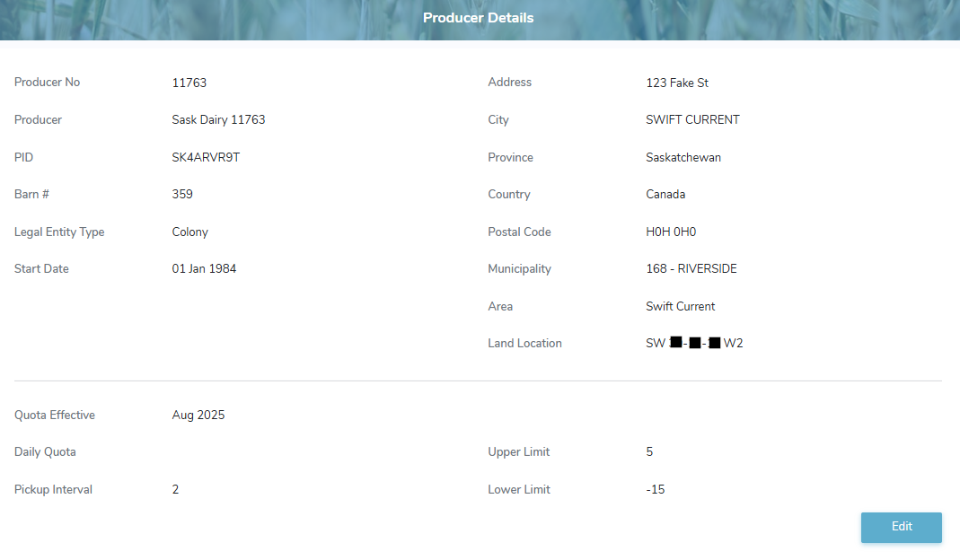The height and width of the screenshot is (560, 960).
Task: Click the Edit button
Action: point(901,528)
